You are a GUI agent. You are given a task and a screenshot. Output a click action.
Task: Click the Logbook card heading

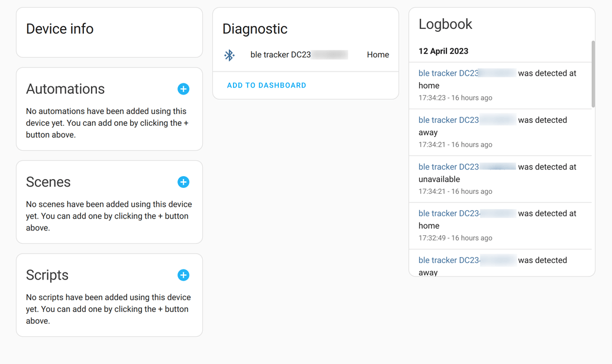pos(445,24)
